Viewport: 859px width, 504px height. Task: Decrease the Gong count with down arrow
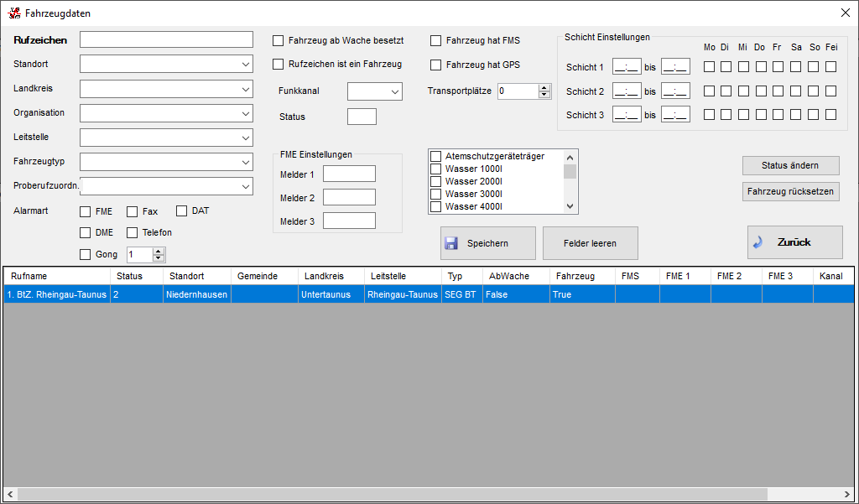tap(159, 258)
